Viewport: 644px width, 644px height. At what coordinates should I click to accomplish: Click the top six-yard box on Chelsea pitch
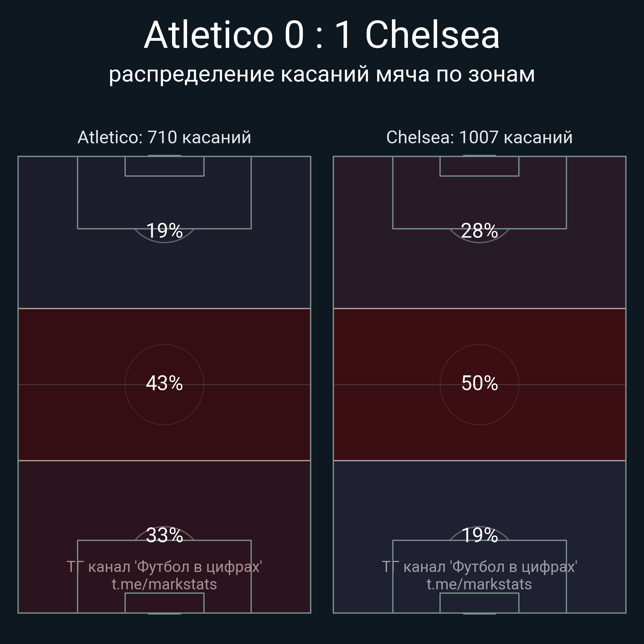[x=479, y=166]
